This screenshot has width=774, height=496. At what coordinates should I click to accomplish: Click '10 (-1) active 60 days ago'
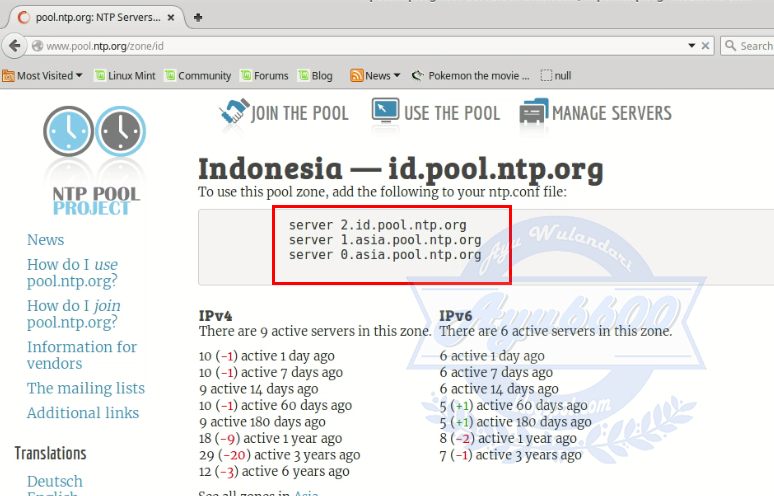tap(275, 405)
